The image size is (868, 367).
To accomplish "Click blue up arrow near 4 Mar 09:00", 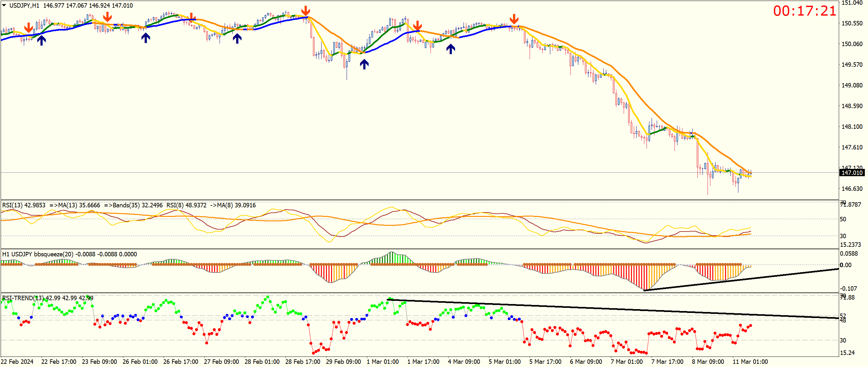I will coord(451,49).
